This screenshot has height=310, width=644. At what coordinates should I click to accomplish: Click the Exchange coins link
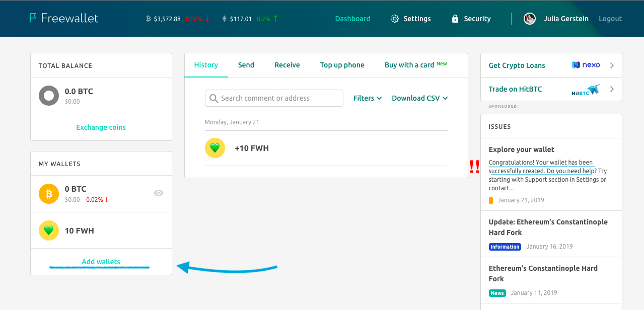pos(101,127)
